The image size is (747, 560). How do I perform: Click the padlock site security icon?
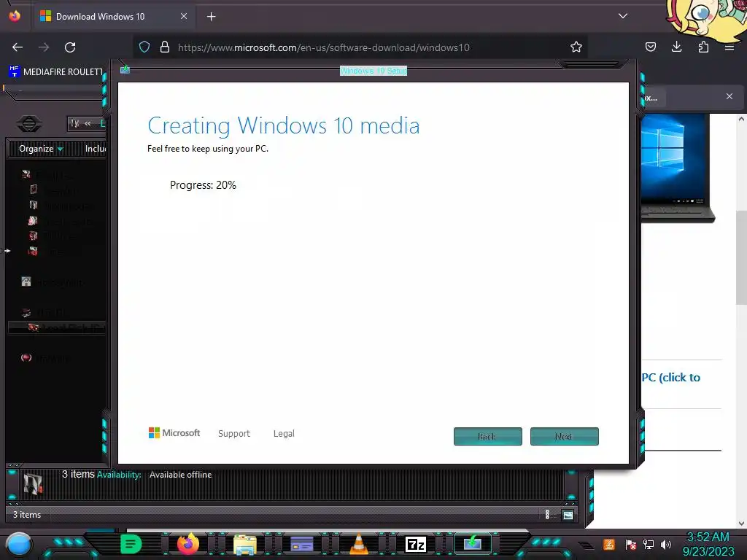point(165,47)
